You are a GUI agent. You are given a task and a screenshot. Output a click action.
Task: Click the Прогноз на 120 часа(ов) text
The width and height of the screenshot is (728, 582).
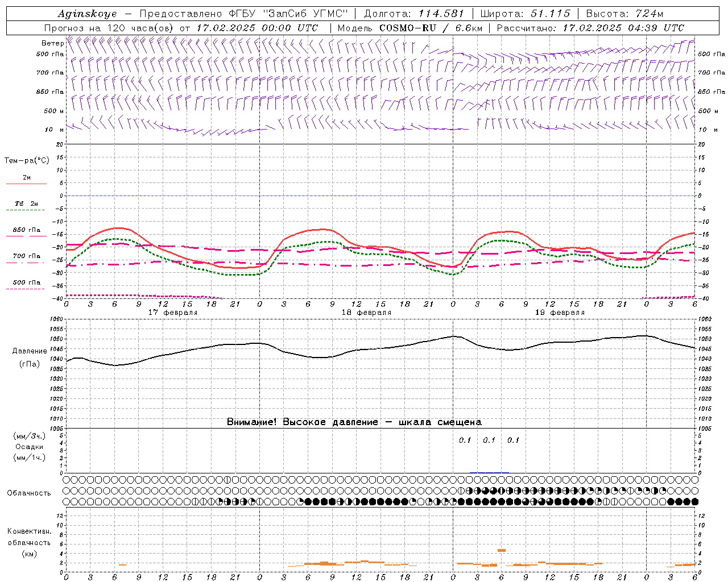pyautogui.click(x=110, y=28)
